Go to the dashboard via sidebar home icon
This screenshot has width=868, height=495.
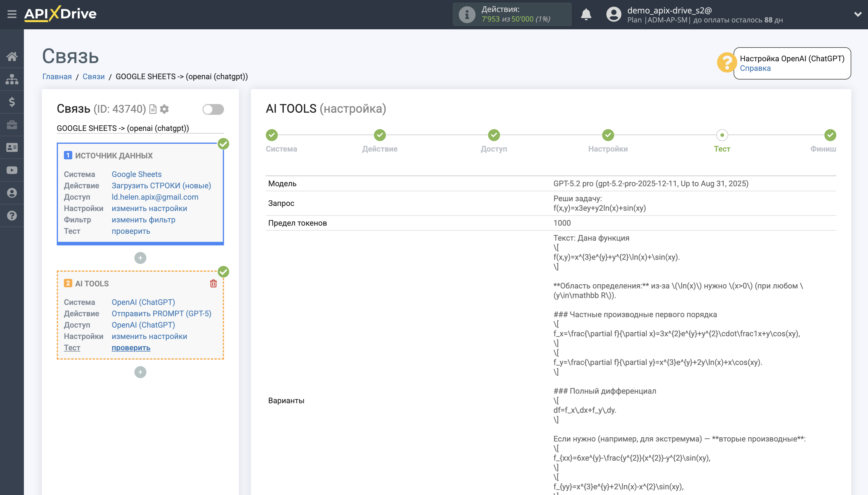[x=12, y=56]
